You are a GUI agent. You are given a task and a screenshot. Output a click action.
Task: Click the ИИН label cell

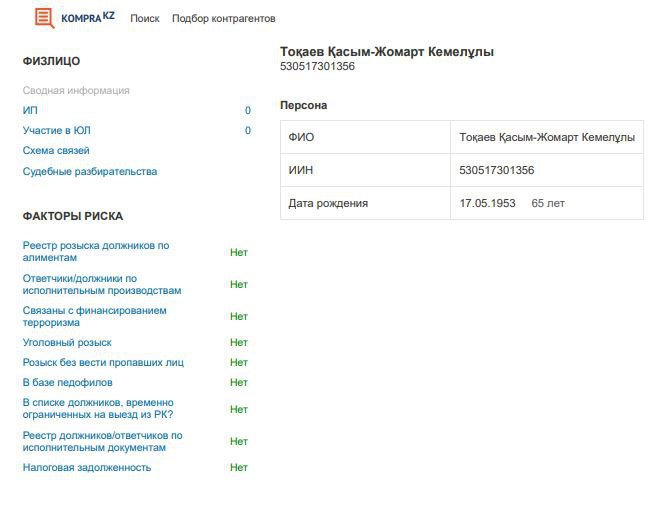click(x=365, y=170)
